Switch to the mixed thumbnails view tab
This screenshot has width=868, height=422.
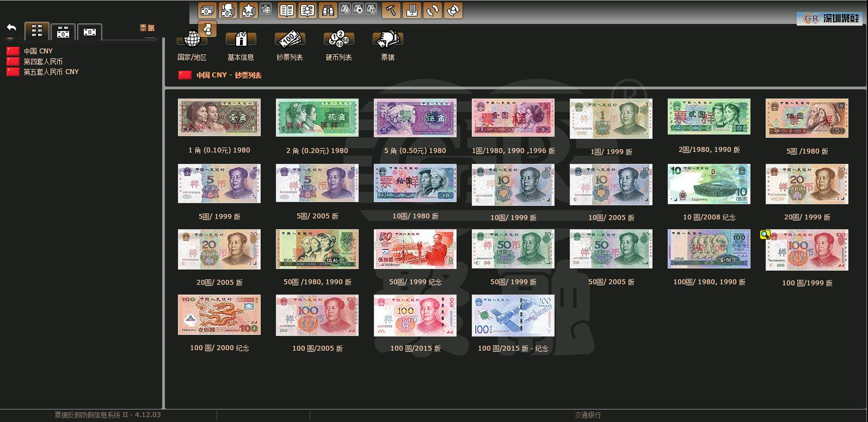(63, 32)
